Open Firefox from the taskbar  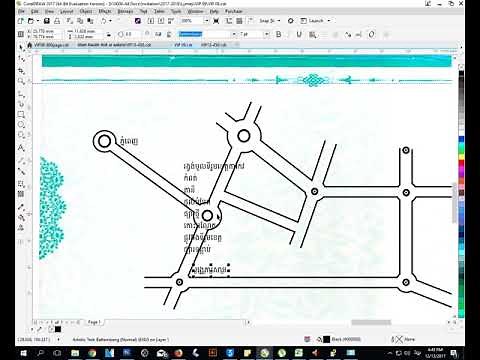tap(179, 353)
